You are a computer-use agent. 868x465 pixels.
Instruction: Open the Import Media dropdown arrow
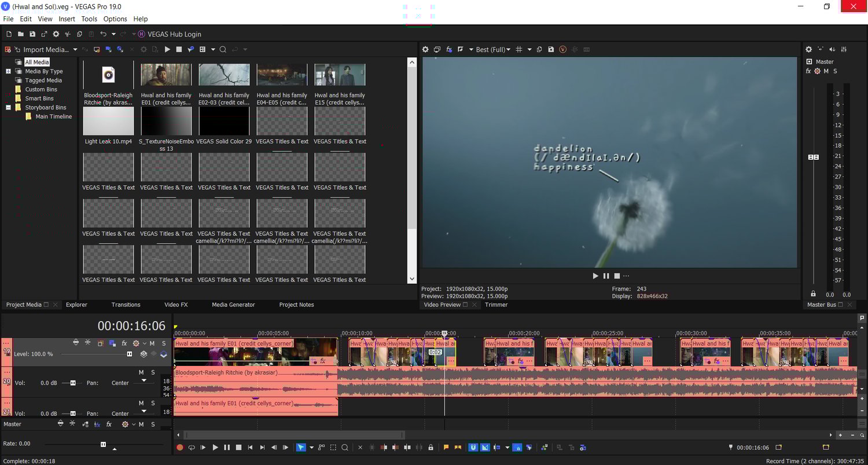[x=75, y=50]
